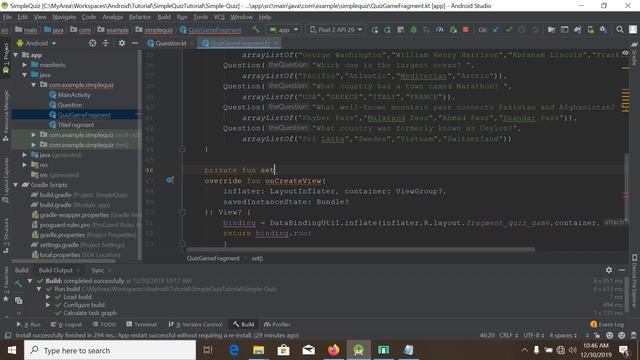
Task: Click the Undo rollback icon in toolbar
Action: point(535,29)
